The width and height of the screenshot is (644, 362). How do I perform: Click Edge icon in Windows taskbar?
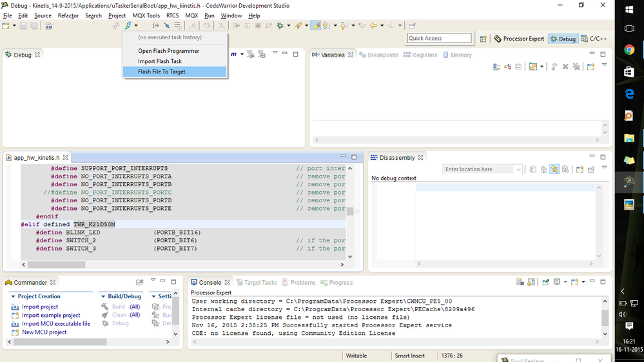click(629, 94)
